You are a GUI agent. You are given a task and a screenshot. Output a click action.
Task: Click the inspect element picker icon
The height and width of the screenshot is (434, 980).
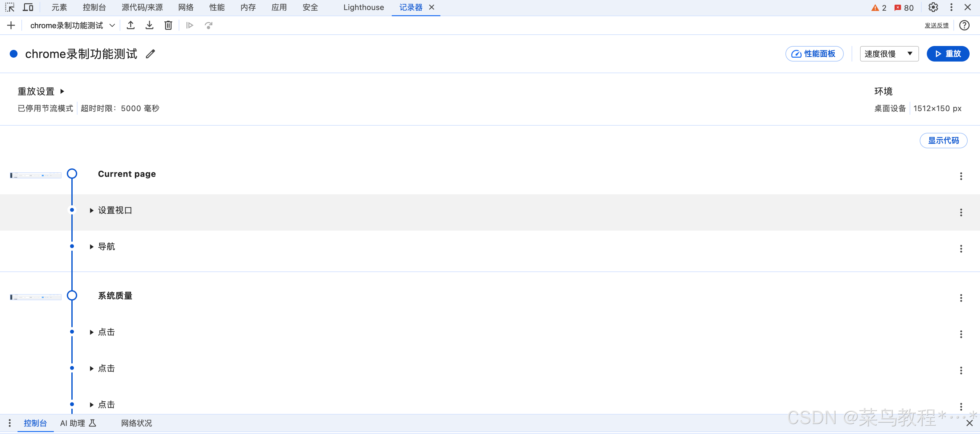[10, 7]
